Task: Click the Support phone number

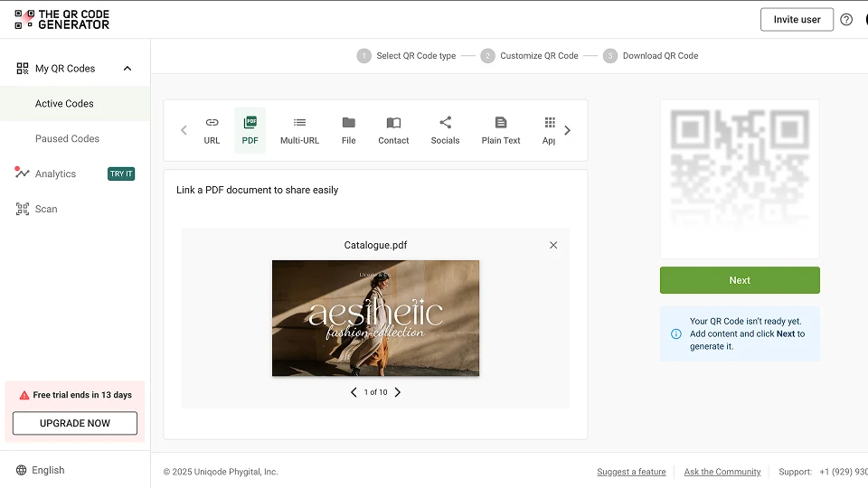Action: [844, 472]
